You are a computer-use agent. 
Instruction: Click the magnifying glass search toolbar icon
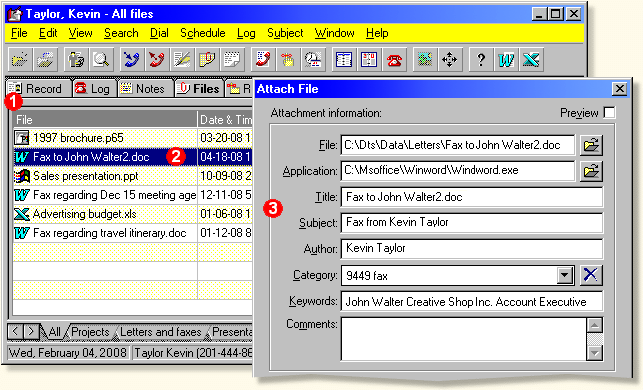click(x=101, y=60)
